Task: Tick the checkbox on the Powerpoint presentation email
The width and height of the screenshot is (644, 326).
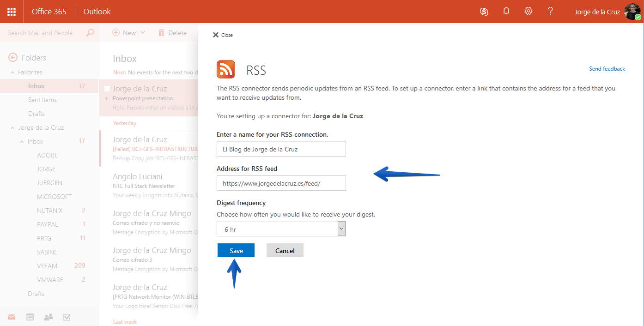Action: [x=107, y=89]
